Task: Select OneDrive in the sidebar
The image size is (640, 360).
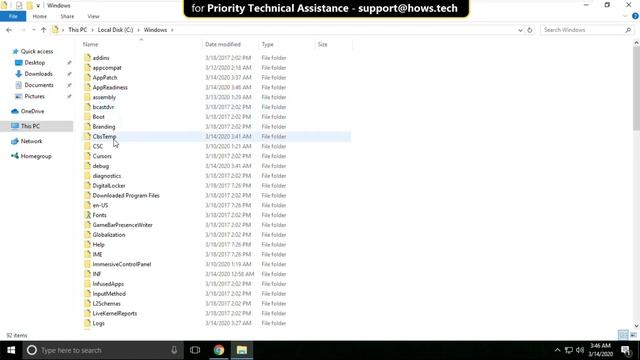Action: point(32,111)
